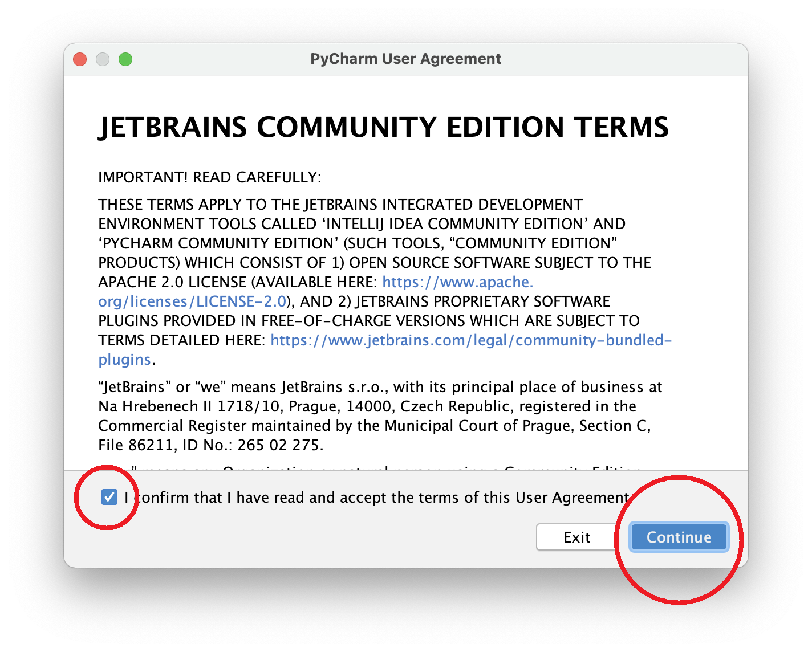
Task: Click the PyCharm User Agreement title text
Action: coord(406,59)
